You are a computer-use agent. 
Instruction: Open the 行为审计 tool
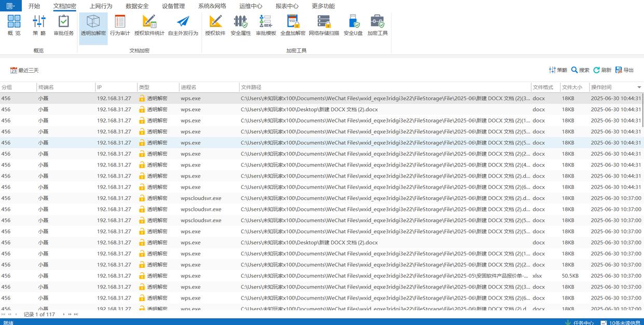[120, 25]
